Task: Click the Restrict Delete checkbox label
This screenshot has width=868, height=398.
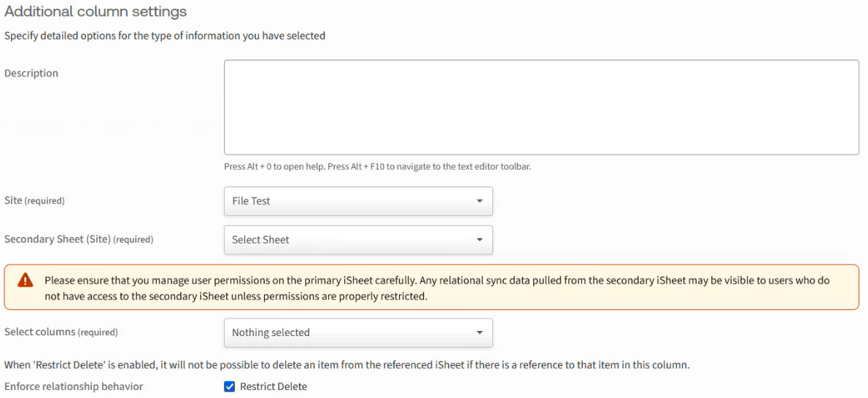Action: click(274, 386)
